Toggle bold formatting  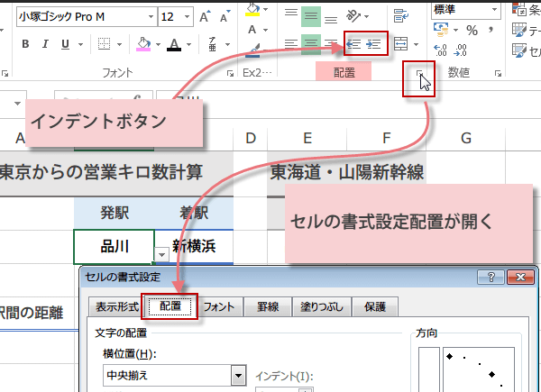click(x=25, y=44)
